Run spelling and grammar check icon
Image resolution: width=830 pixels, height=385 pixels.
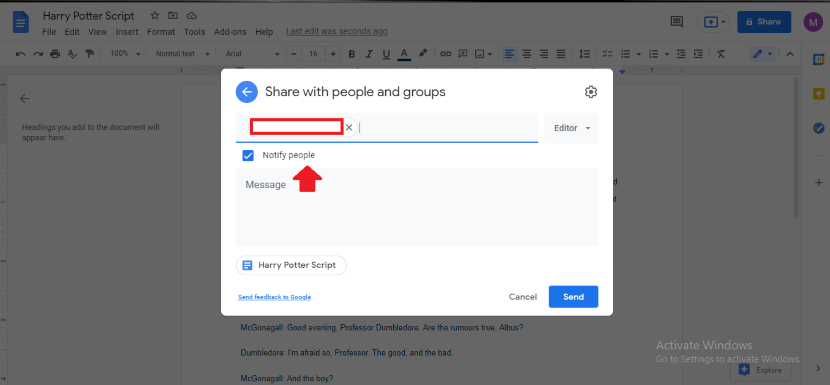point(73,54)
